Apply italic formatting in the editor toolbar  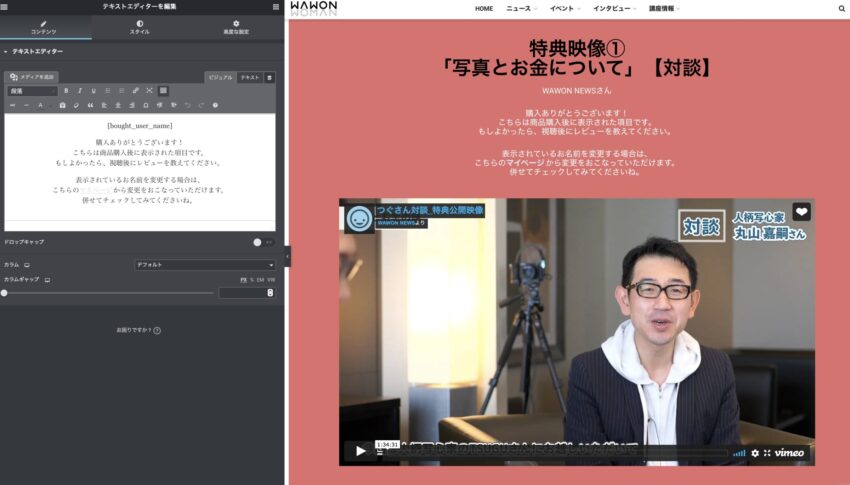point(80,91)
